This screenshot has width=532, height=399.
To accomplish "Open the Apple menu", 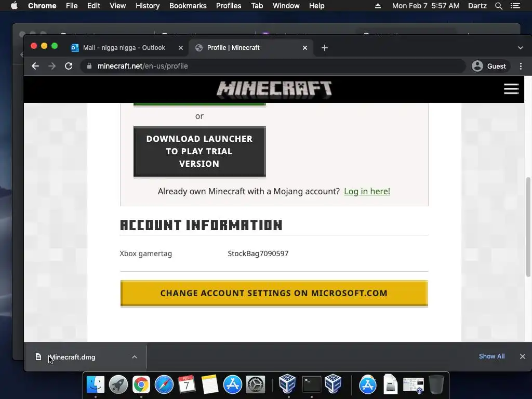I will [14, 6].
